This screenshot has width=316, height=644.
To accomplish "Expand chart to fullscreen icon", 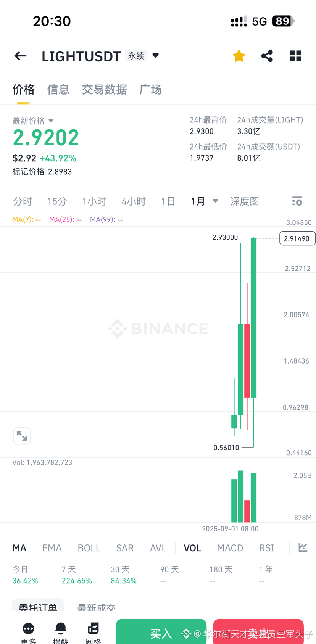I will point(22,436).
